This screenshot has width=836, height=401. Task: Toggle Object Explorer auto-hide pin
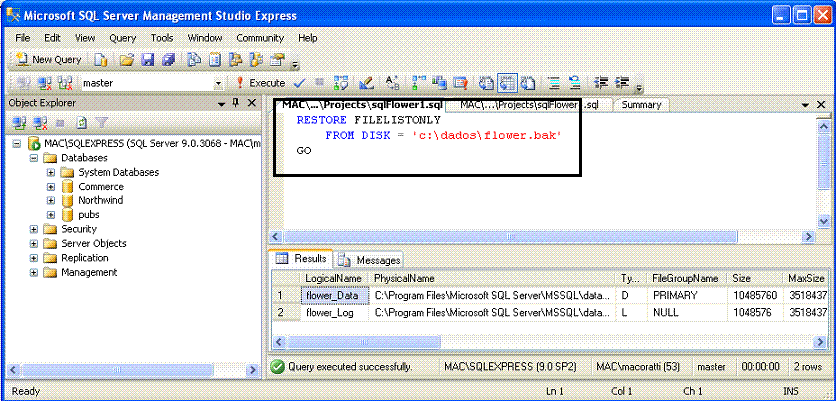(x=236, y=102)
